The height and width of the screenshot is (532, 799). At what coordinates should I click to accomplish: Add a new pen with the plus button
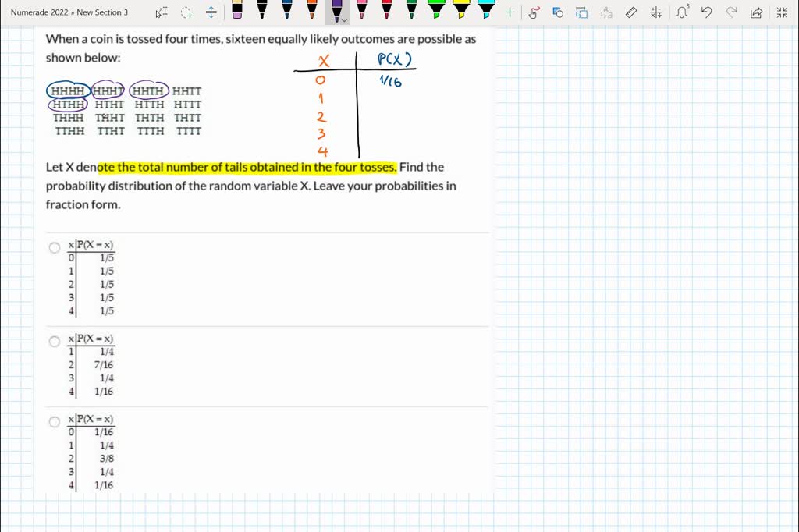[508, 12]
